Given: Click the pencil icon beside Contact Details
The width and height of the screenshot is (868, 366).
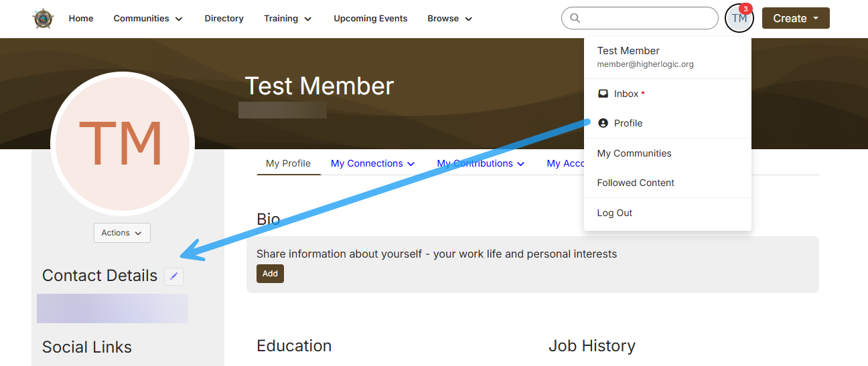Looking at the screenshot, I should coord(173,276).
